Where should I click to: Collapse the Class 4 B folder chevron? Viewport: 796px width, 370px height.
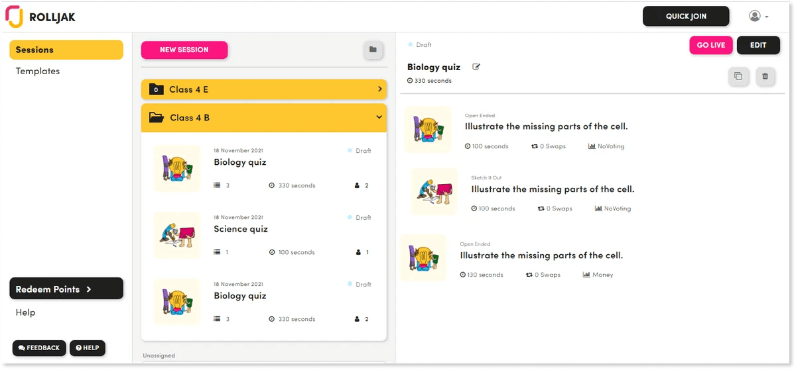click(x=379, y=117)
